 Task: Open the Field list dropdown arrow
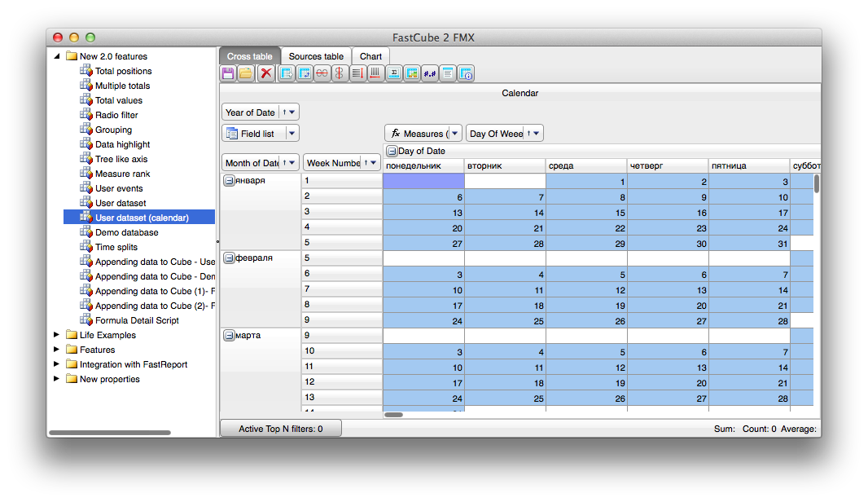(x=292, y=133)
